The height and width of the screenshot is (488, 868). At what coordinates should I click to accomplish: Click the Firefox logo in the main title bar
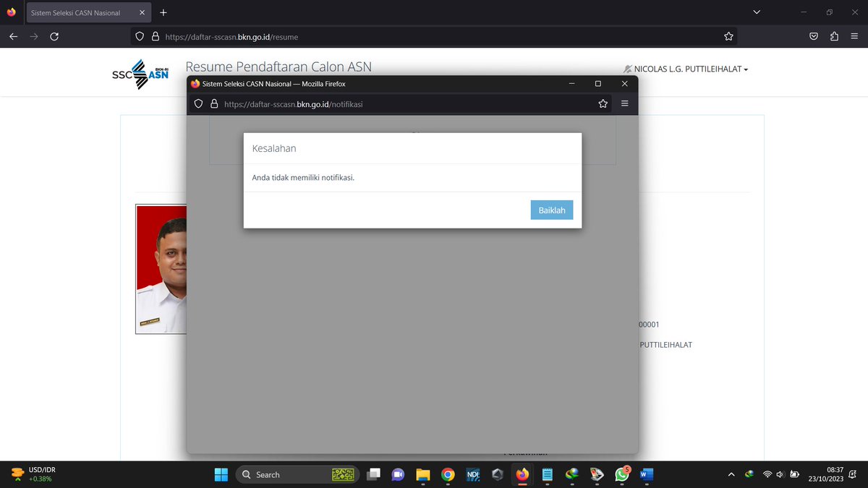(11, 12)
